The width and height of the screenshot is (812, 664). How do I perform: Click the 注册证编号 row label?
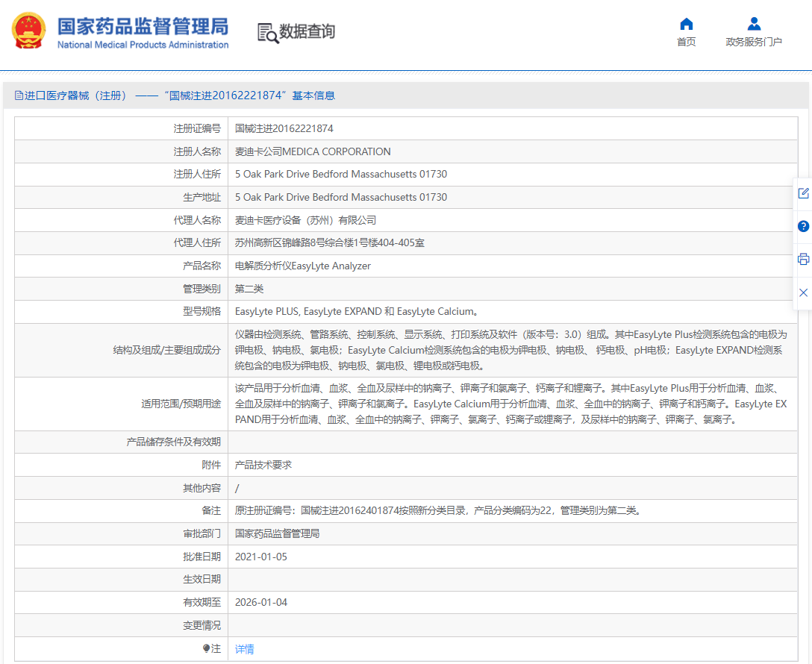(197, 128)
